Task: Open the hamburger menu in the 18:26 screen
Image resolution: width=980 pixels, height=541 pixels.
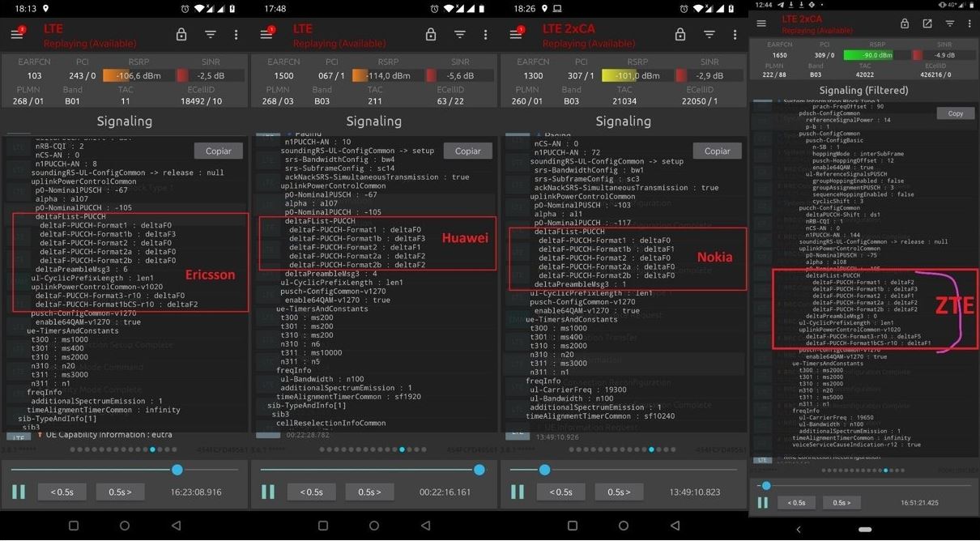Action: pos(516,34)
